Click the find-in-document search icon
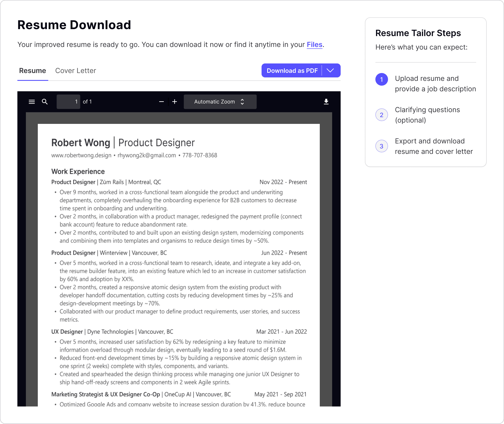The image size is (504, 424). coord(45,102)
